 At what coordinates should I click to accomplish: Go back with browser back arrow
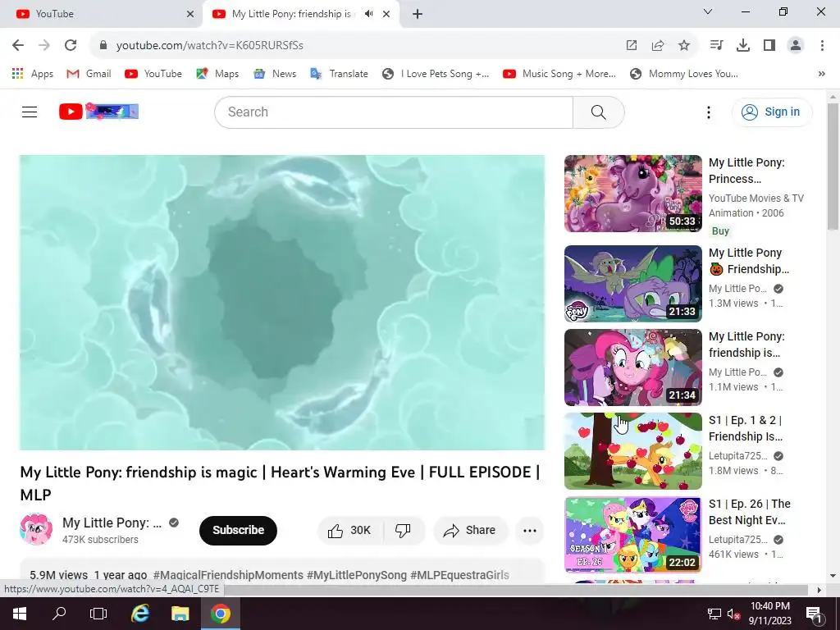click(18, 45)
